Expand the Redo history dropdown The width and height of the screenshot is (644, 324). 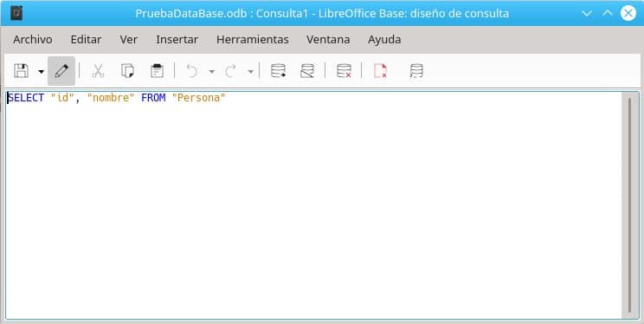tap(250, 72)
